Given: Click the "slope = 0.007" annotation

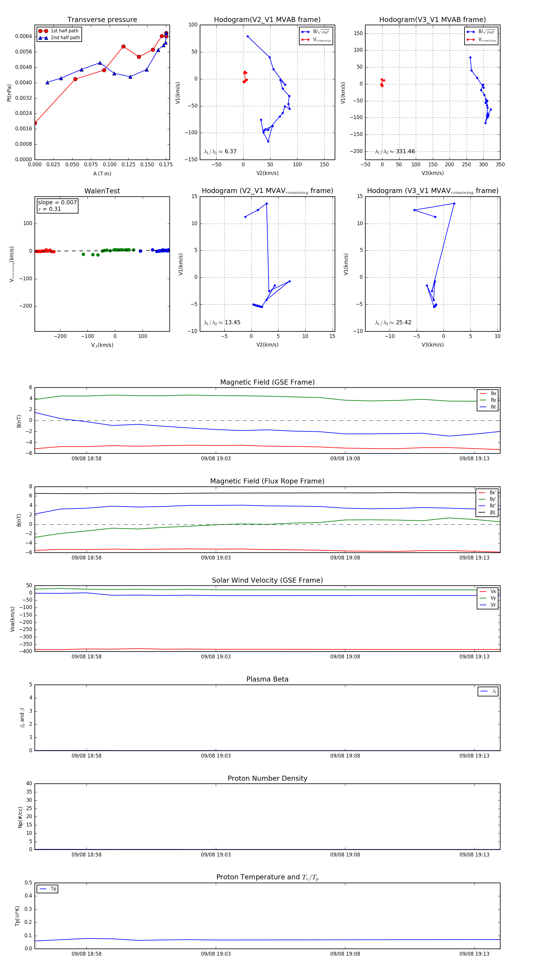Looking at the screenshot, I should pos(57,203).
